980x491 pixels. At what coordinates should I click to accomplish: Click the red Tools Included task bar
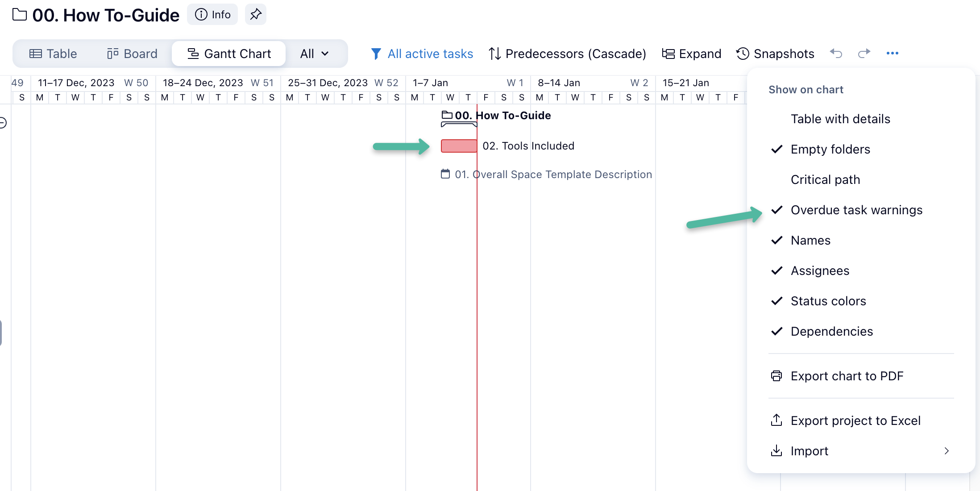coord(459,146)
